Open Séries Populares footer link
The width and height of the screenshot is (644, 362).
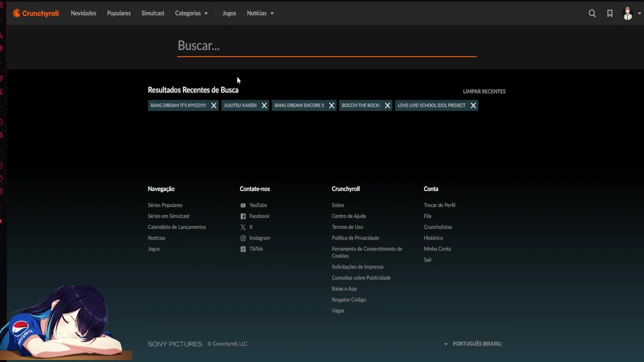165,205
